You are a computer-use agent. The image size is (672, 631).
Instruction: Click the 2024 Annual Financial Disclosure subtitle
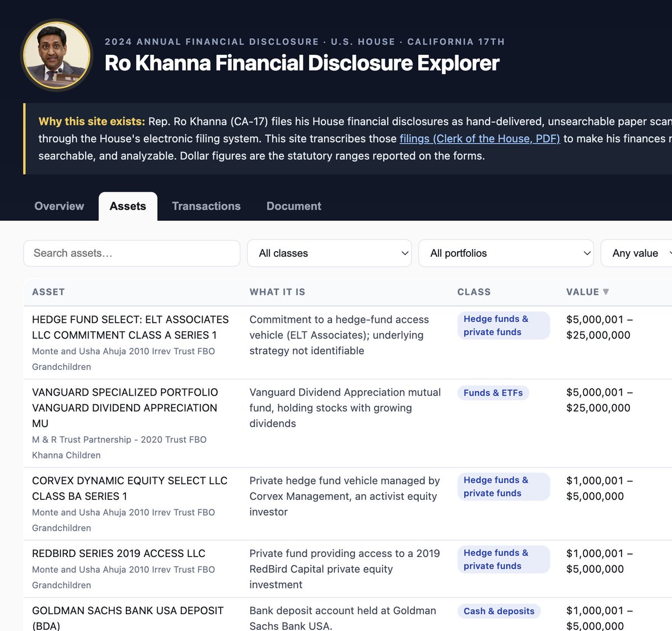(305, 41)
